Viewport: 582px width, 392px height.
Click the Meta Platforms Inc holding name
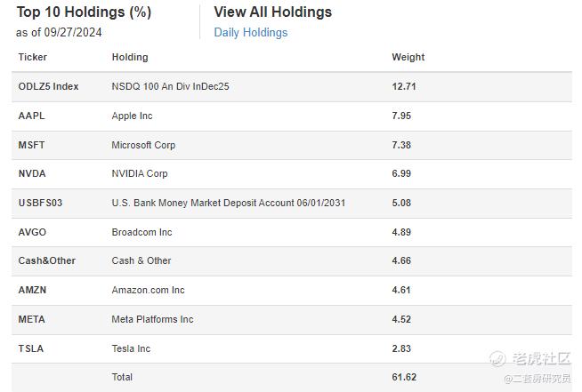(x=152, y=319)
